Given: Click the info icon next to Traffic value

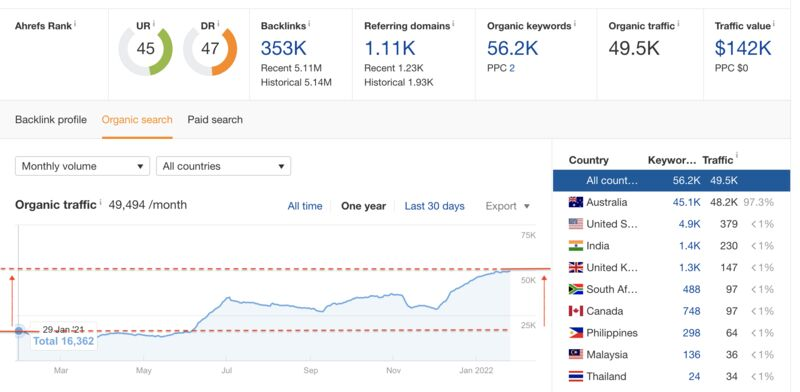Looking at the screenshot, I should [x=774, y=23].
